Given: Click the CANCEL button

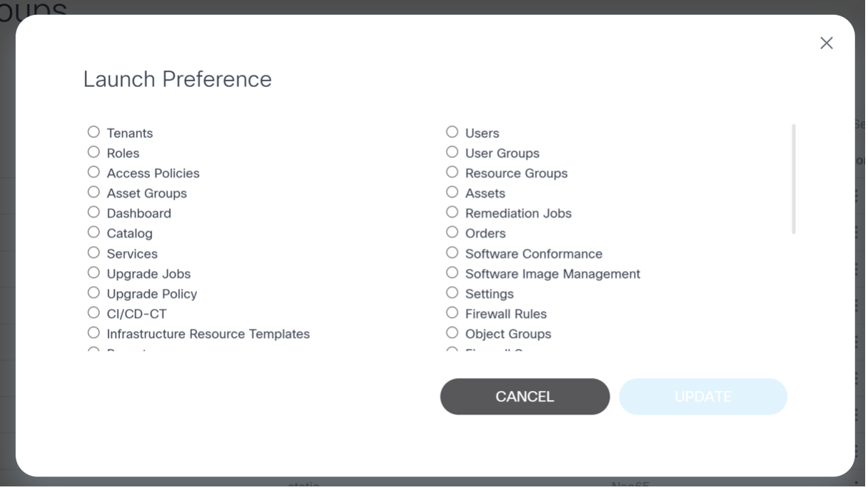Looking at the screenshot, I should pyautogui.click(x=525, y=397).
